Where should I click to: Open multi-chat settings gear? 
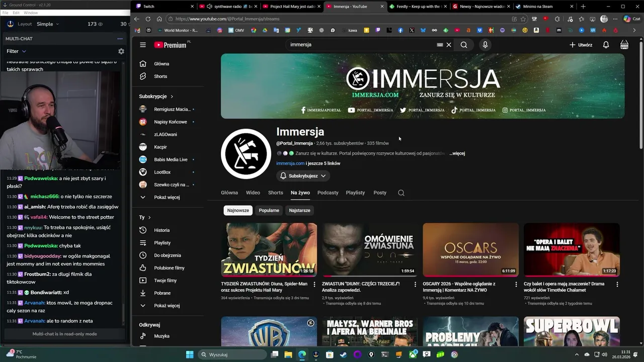pos(121,51)
